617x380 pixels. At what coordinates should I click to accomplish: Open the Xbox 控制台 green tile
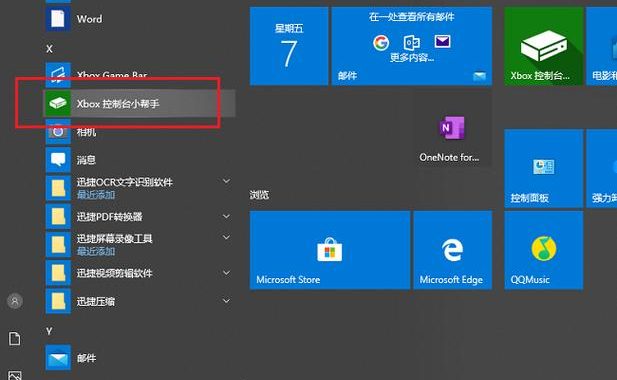point(543,46)
